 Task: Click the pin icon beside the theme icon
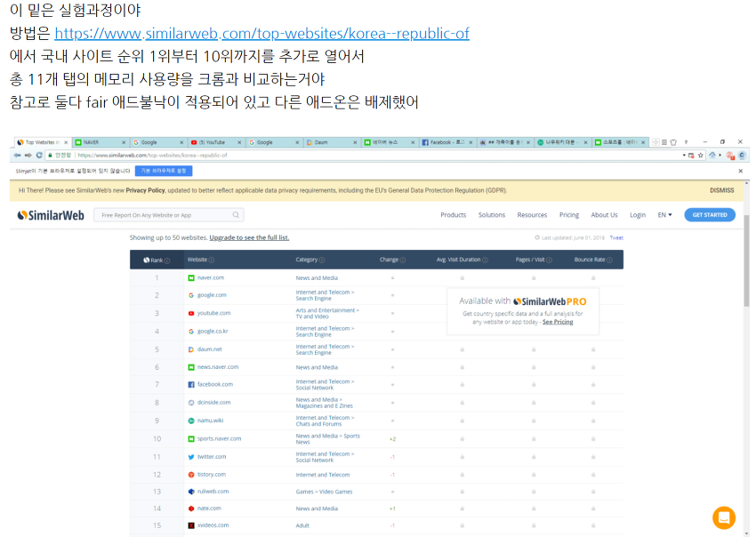tap(686, 142)
